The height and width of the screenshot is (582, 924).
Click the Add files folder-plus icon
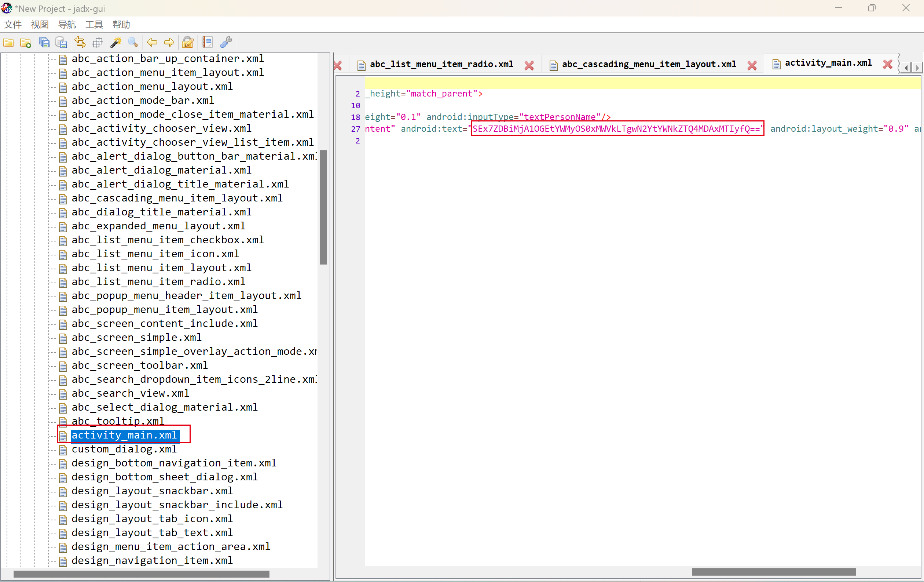pyautogui.click(x=26, y=42)
